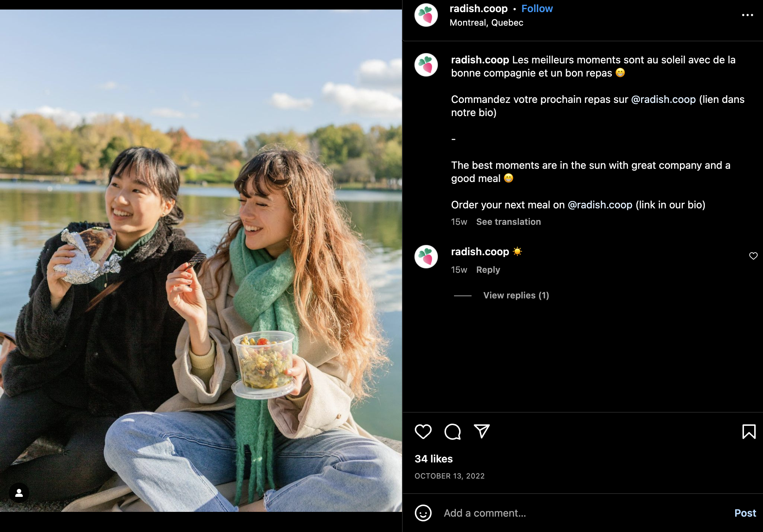The width and height of the screenshot is (763, 532).
Task: Open the three-dots more options menu
Action: point(747,15)
